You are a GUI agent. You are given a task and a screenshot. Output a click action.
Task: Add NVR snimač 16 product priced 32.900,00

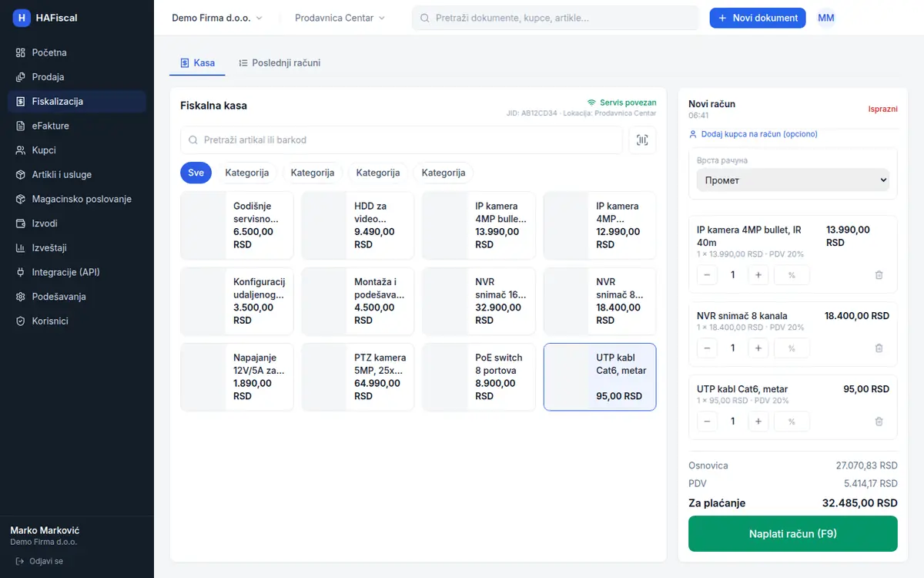pos(479,301)
